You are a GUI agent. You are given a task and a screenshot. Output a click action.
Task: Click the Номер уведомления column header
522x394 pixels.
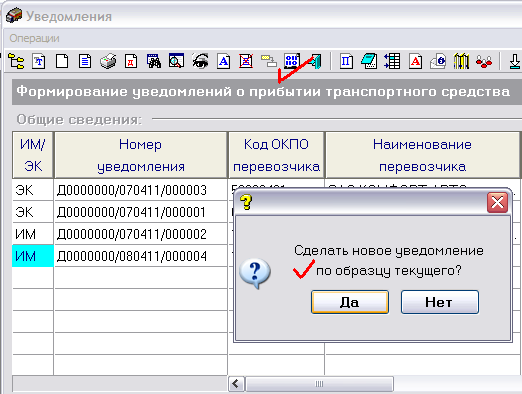141,155
